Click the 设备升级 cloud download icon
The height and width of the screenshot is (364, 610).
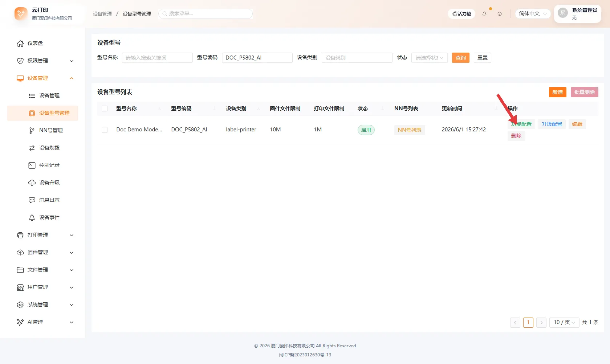tap(32, 183)
